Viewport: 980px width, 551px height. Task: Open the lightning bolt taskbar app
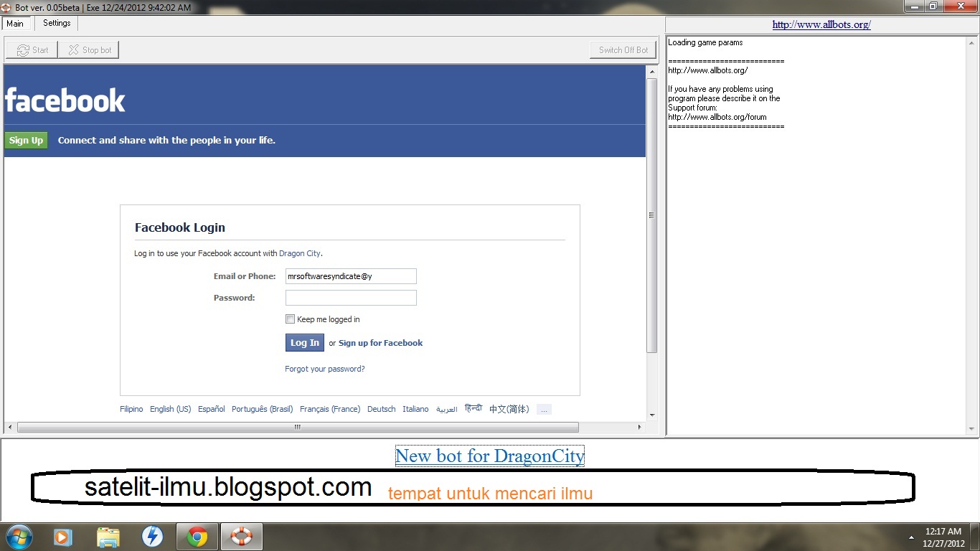pos(152,537)
